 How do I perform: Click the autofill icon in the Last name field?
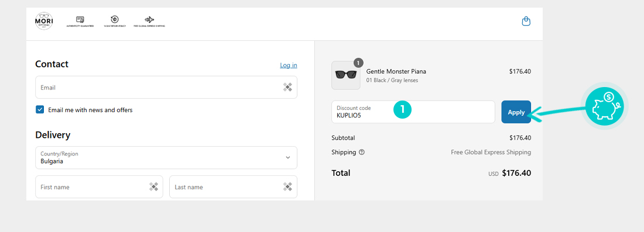[287, 187]
